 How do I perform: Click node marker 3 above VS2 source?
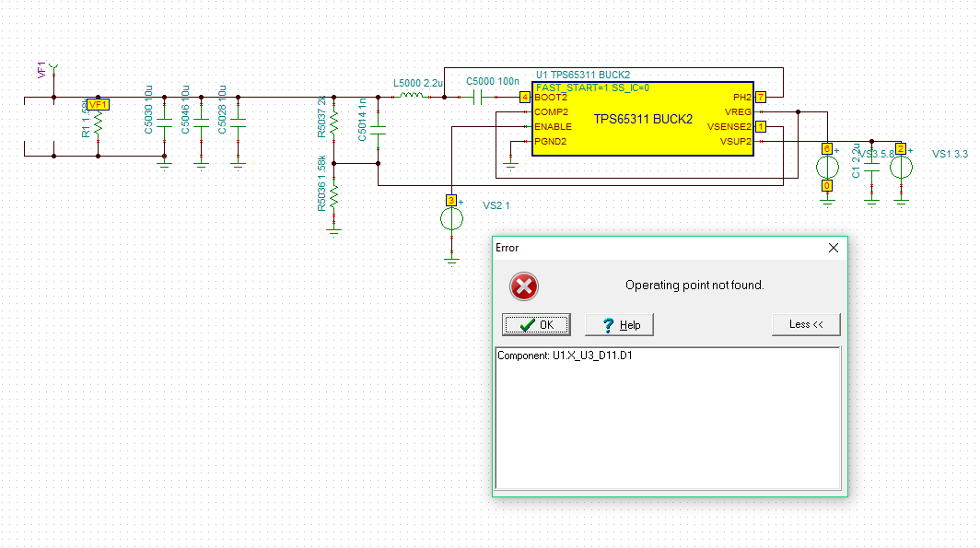pyautogui.click(x=450, y=200)
